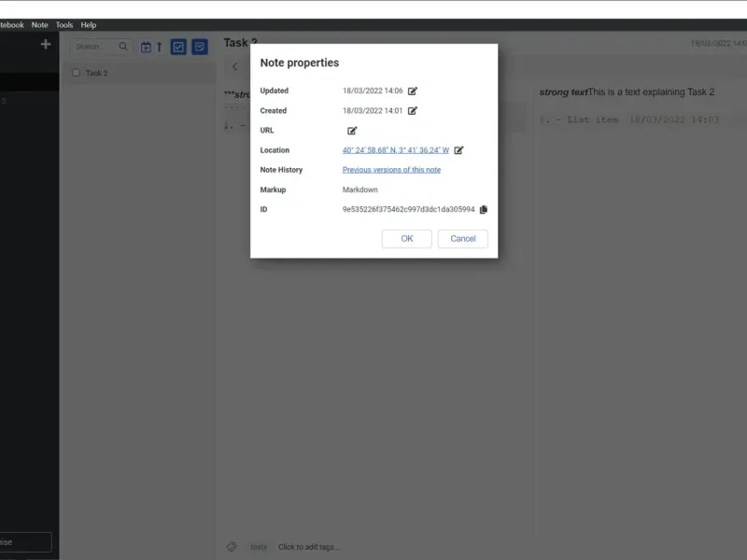Edit the Created date with pencil icon
Screen dimensions: 747x560
coord(413,111)
